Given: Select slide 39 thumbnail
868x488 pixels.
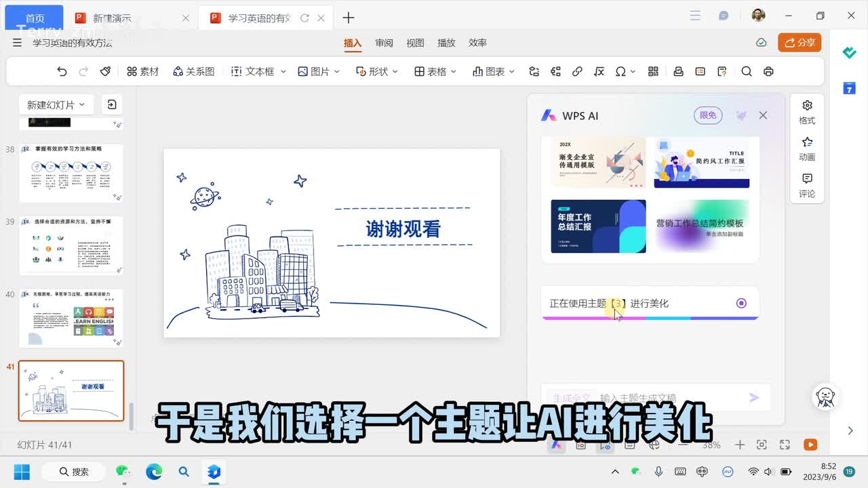Looking at the screenshot, I should click(x=71, y=245).
